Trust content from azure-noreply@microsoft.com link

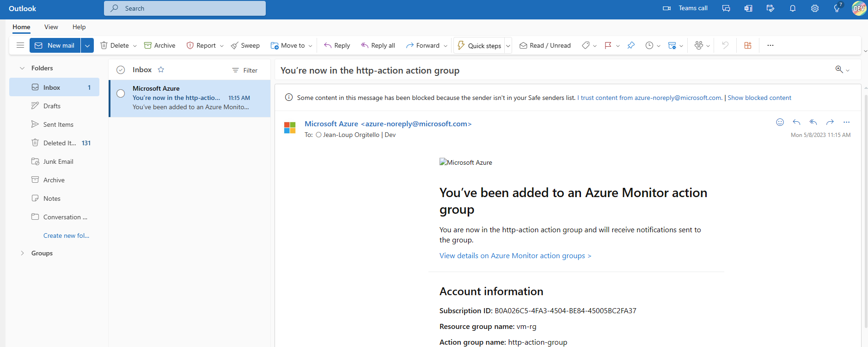(649, 98)
